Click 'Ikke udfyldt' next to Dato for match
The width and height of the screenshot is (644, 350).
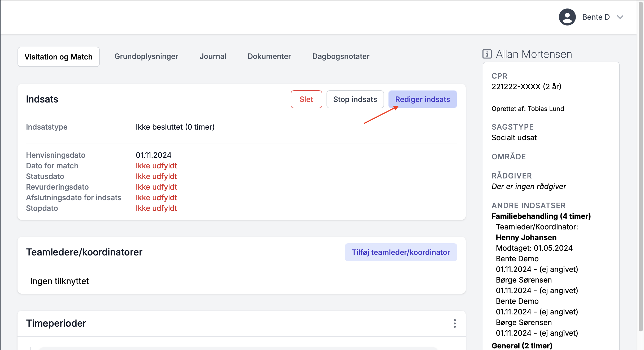pyautogui.click(x=156, y=166)
